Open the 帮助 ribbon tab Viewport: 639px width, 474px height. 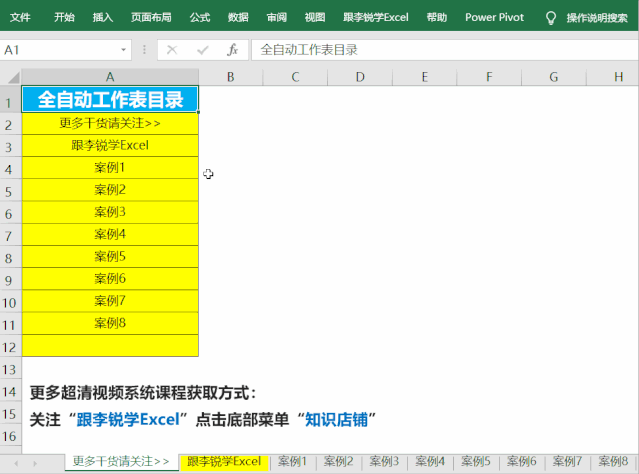click(x=437, y=17)
